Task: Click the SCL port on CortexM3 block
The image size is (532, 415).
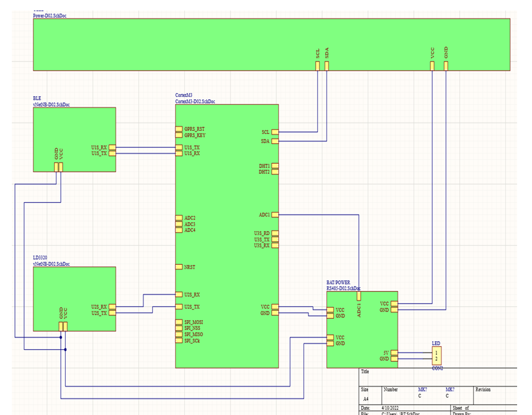Action: pyautogui.click(x=275, y=132)
